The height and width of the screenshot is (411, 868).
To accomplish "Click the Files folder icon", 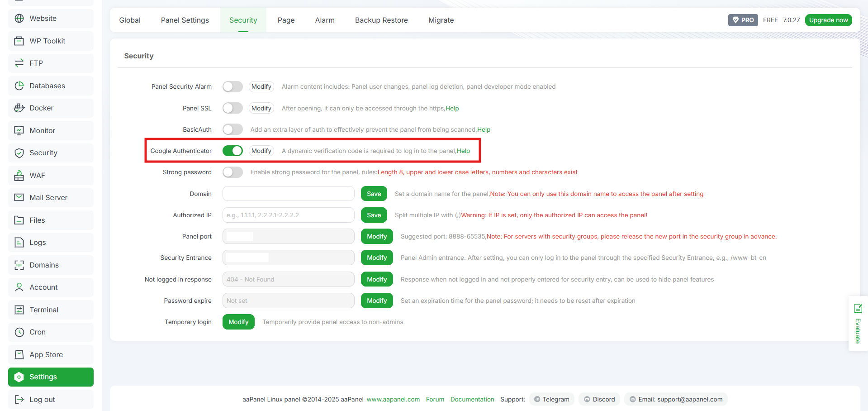I will (x=19, y=220).
